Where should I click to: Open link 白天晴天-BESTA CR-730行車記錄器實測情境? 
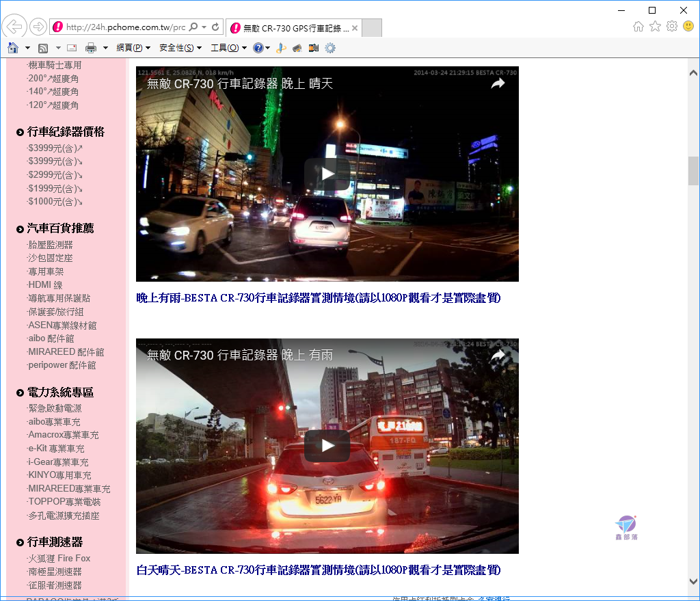pos(319,570)
